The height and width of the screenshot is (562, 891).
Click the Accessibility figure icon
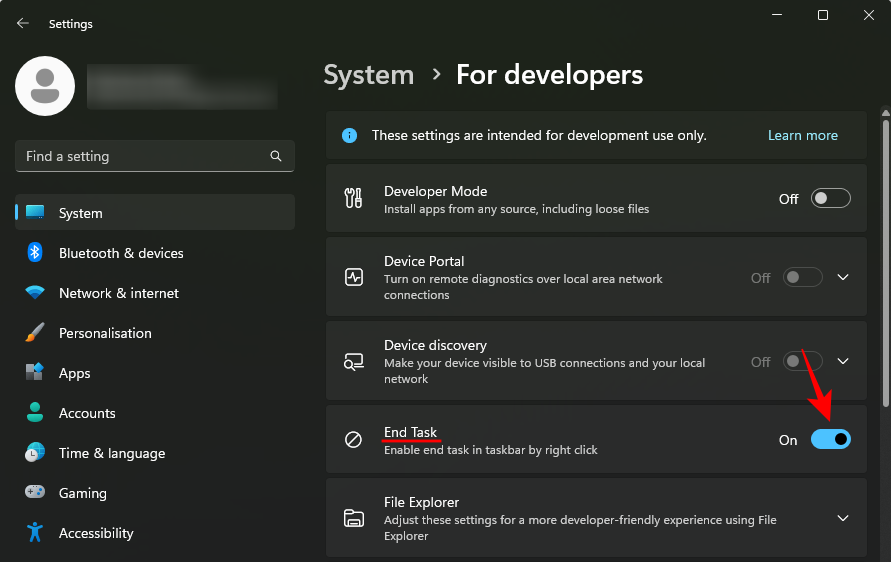pyautogui.click(x=35, y=533)
